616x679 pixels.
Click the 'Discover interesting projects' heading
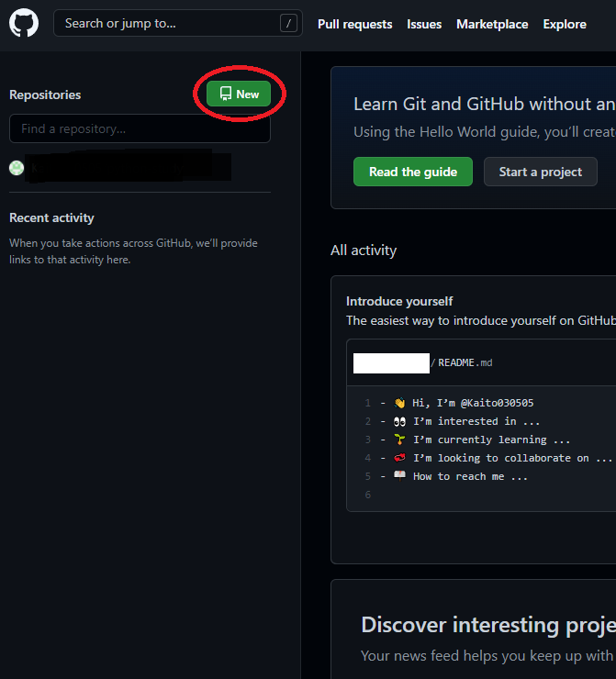(488, 625)
